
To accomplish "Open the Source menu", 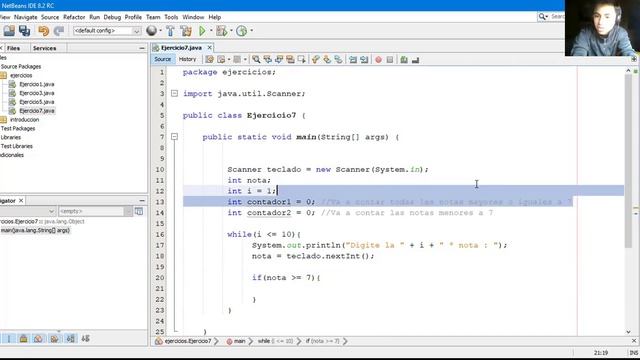I will (50, 17).
